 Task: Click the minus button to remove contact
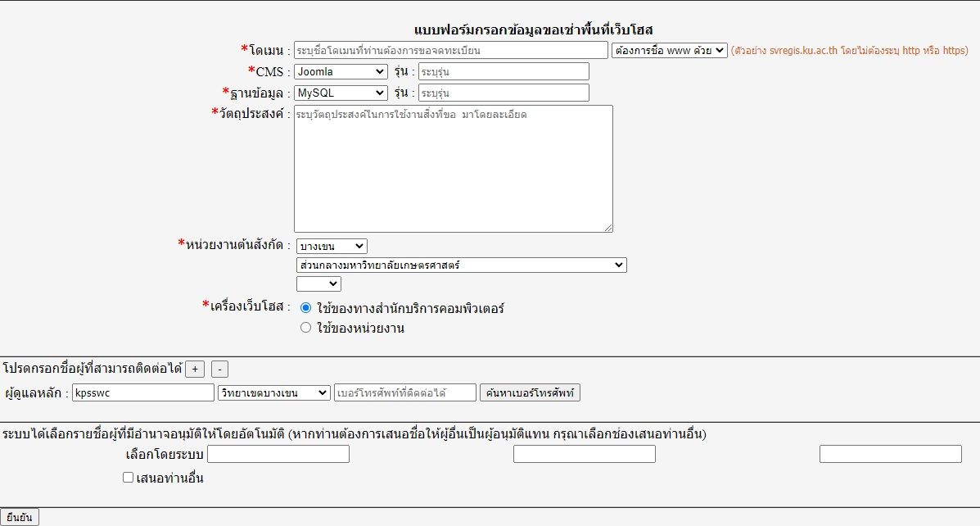click(x=219, y=369)
